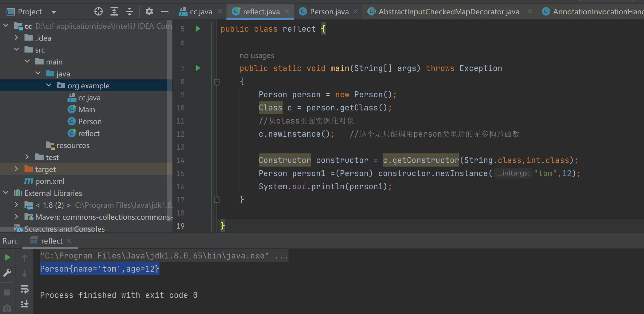The width and height of the screenshot is (644, 314).
Task: Switch to the cc.java editor tab
Action: point(200,12)
